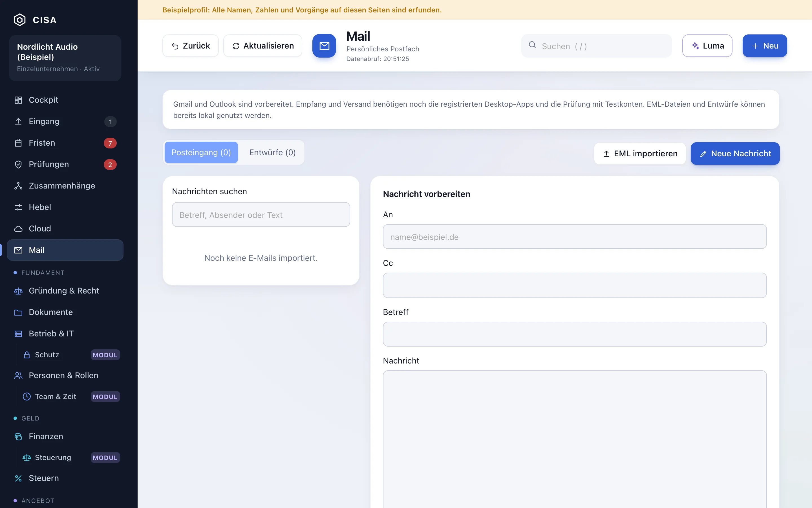The width and height of the screenshot is (812, 508).
Task: Click EML importieren button
Action: tap(640, 154)
